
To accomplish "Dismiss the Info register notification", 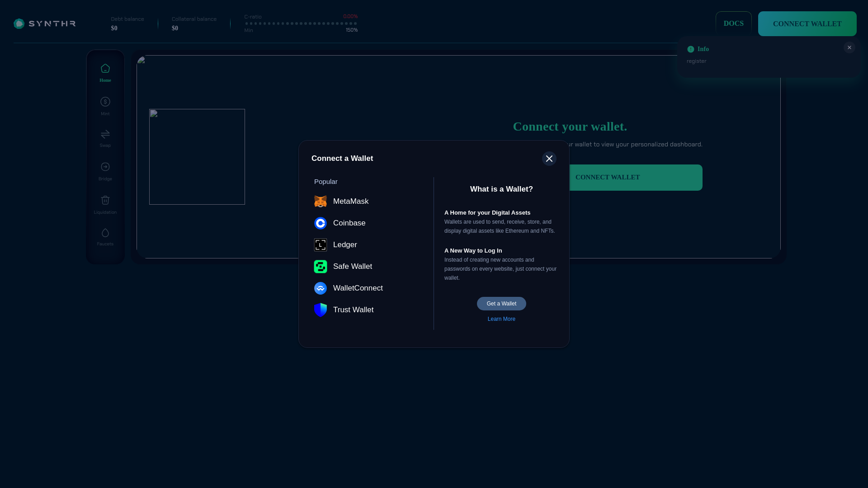I will point(849,47).
